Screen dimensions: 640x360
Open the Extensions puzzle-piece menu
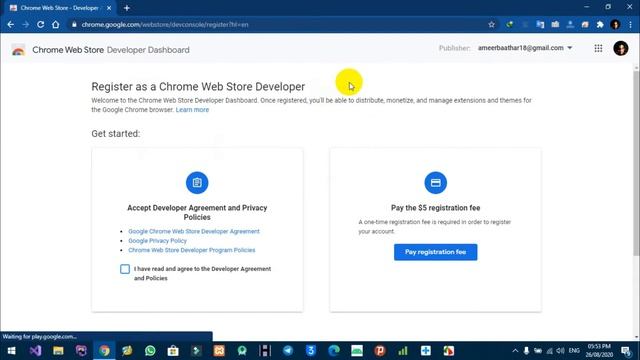[x=600, y=24]
